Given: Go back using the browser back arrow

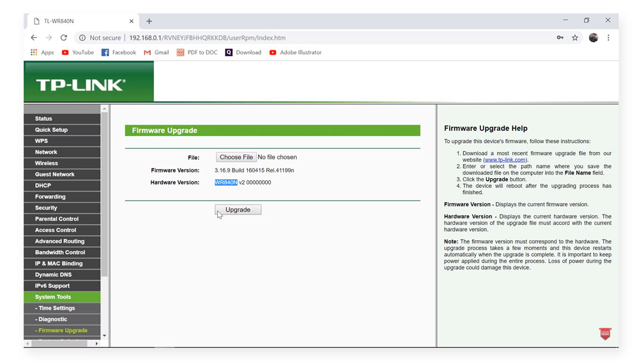Looking at the screenshot, I should click(x=34, y=38).
